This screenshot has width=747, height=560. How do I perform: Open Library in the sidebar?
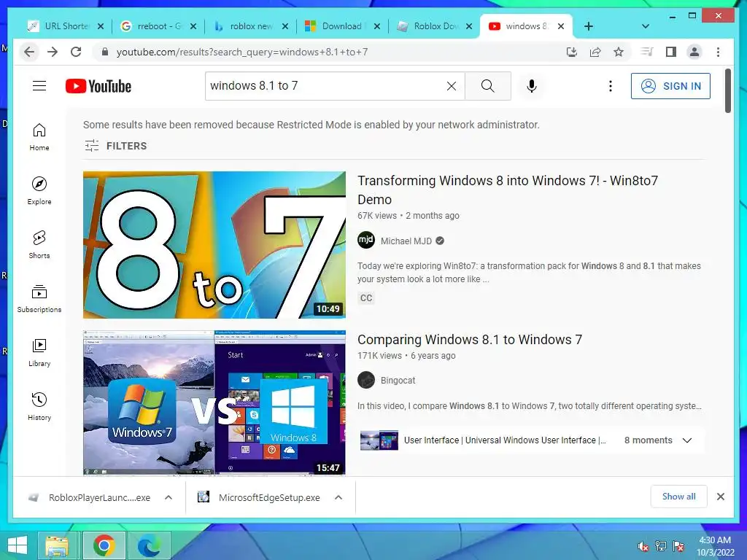tap(39, 352)
